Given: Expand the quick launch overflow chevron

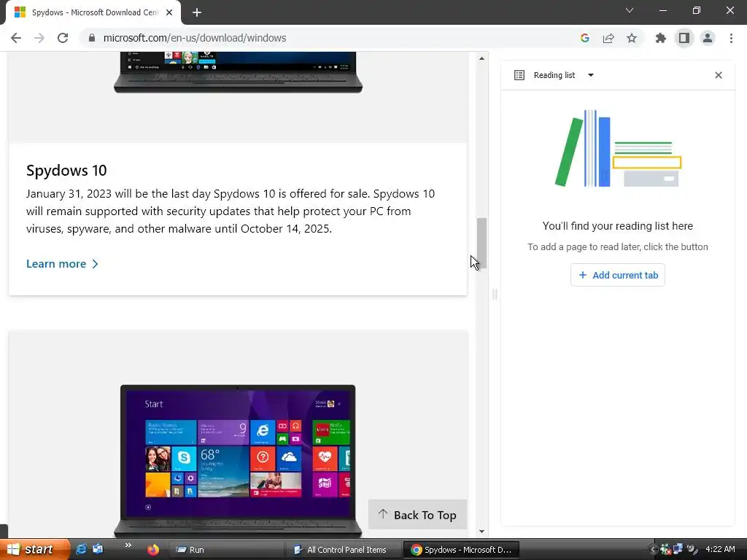Looking at the screenshot, I should pyautogui.click(x=128, y=545).
